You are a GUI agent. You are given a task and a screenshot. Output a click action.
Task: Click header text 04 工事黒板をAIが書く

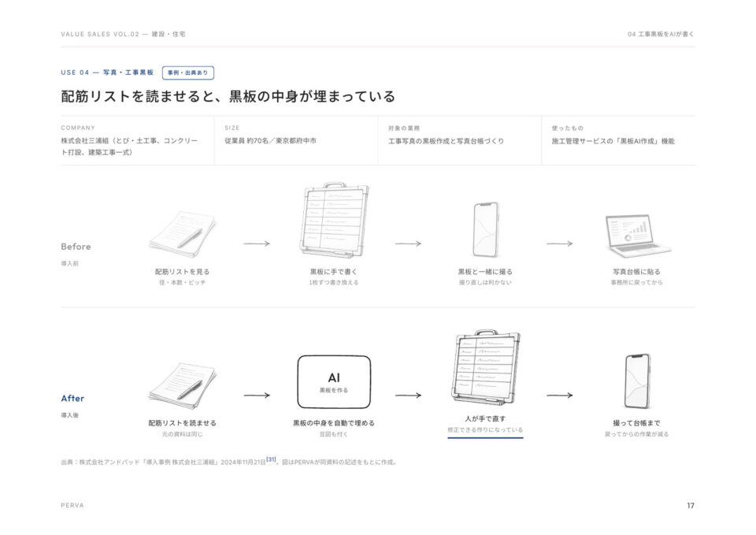[661, 34]
